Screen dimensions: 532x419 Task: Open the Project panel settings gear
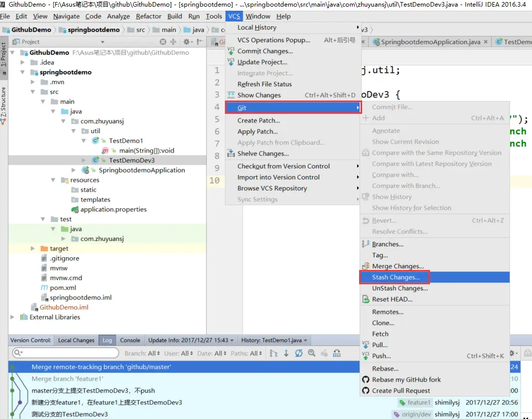pos(187,42)
